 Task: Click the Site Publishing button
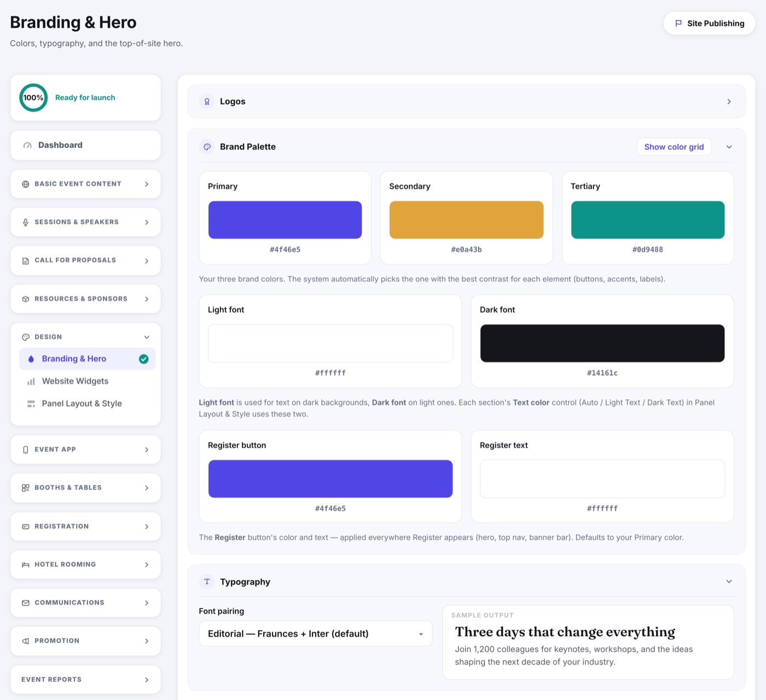[710, 24]
